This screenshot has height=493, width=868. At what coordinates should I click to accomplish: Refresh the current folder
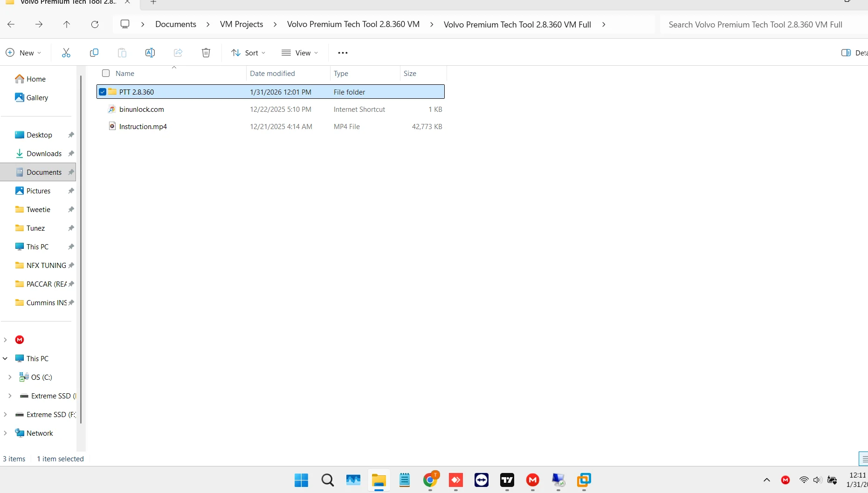[x=95, y=24]
